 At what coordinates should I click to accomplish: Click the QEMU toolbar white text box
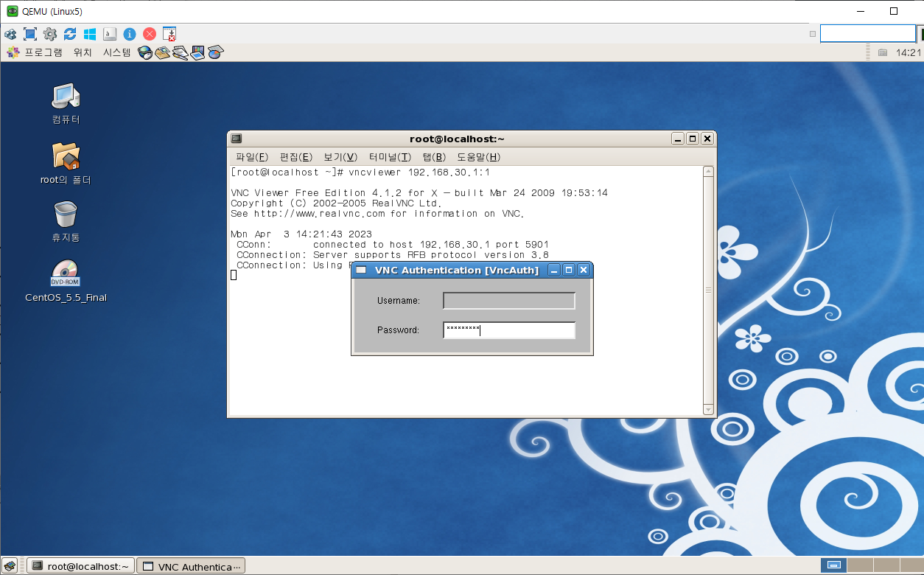click(868, 33)
